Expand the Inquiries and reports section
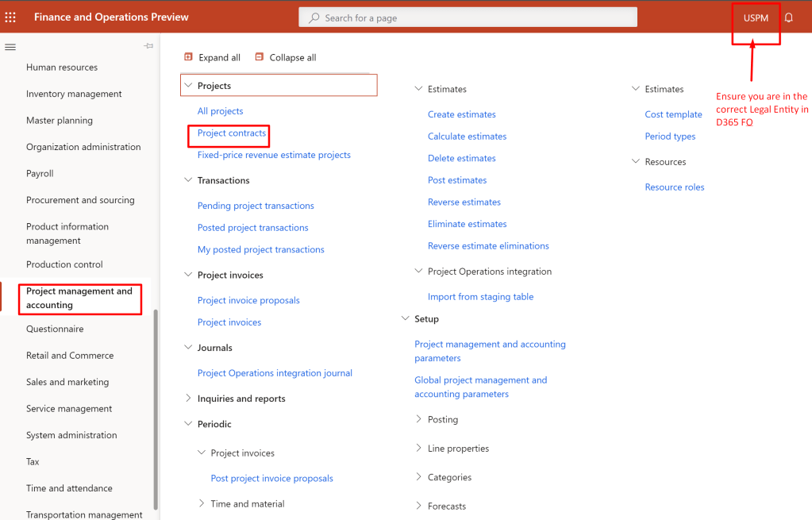Screen dimensions: 812x520 (188, 399)
